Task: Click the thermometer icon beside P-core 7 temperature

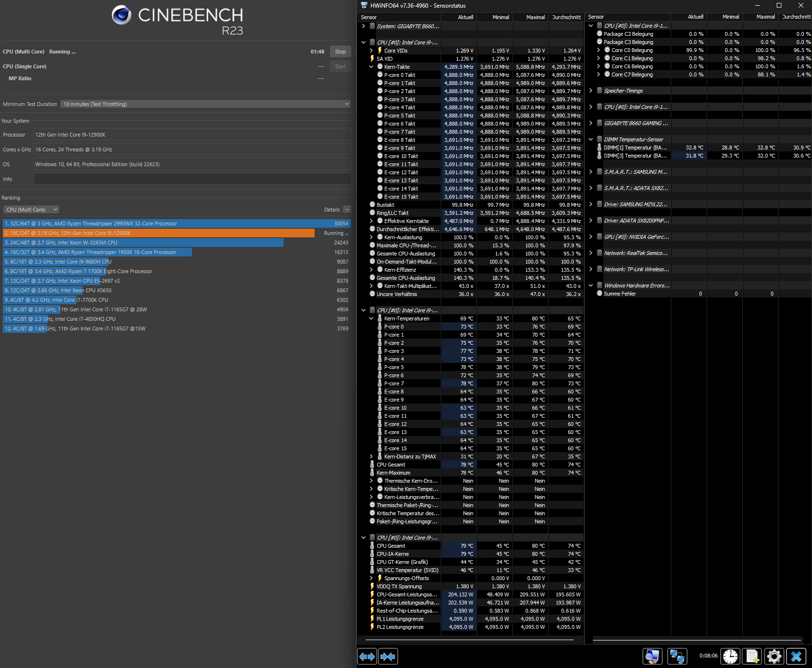Action: pos(380,383)
